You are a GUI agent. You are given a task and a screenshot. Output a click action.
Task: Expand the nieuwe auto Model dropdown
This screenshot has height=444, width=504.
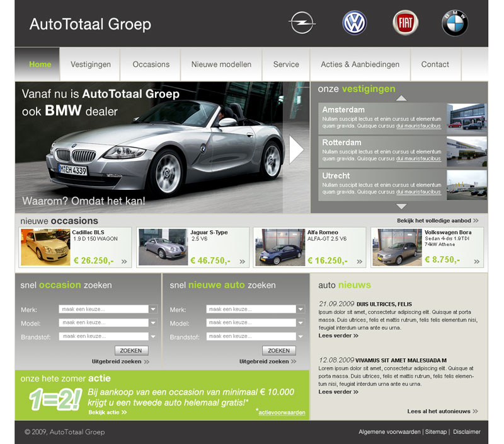click(x=301, y=323)
